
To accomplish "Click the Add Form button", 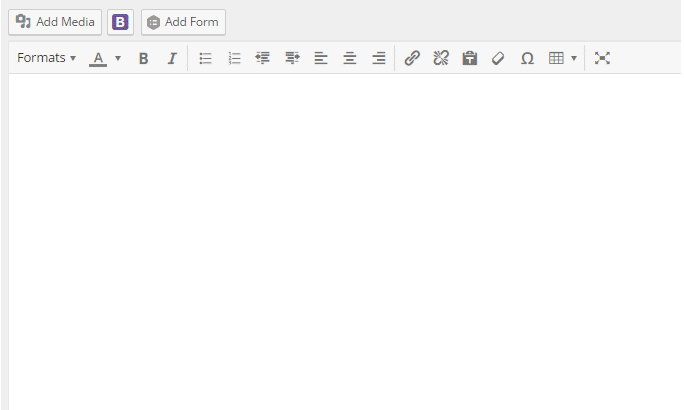I will 183,22.
